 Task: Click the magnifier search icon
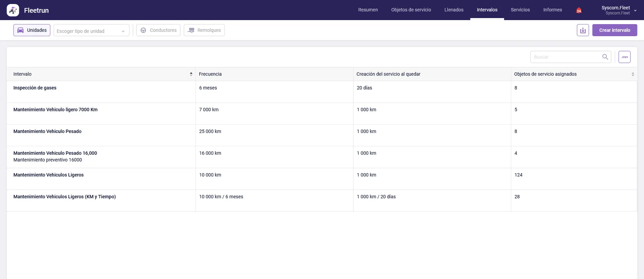[605, 57]
